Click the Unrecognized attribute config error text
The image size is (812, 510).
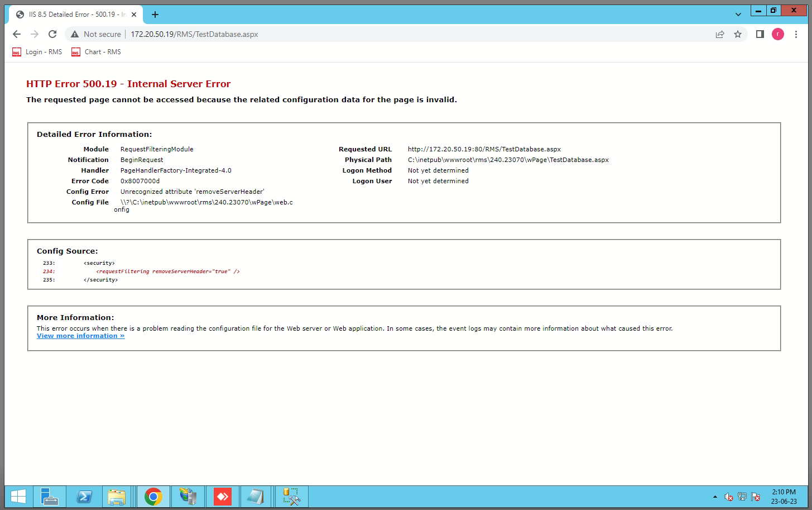click(x=193, y=192)
